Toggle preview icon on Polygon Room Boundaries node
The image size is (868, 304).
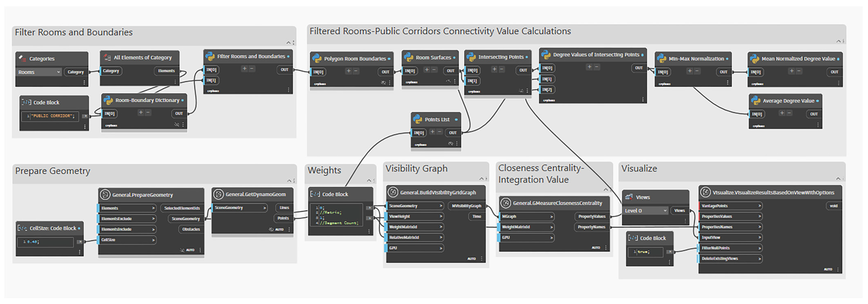coord(383,82)
